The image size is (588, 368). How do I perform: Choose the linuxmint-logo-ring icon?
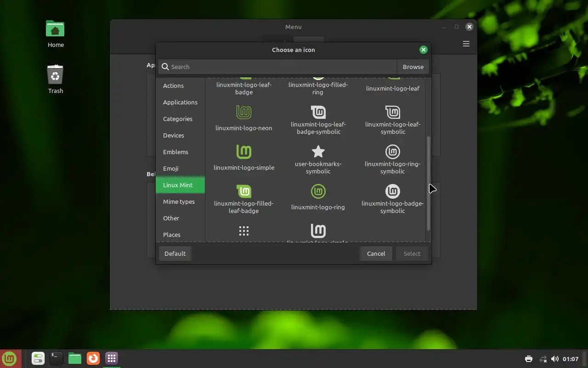[318, 191]
